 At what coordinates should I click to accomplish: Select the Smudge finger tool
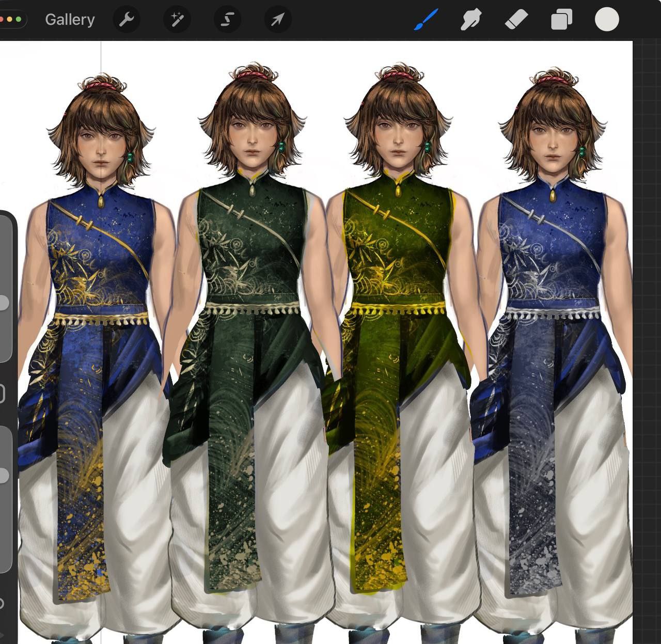(470, 20)
